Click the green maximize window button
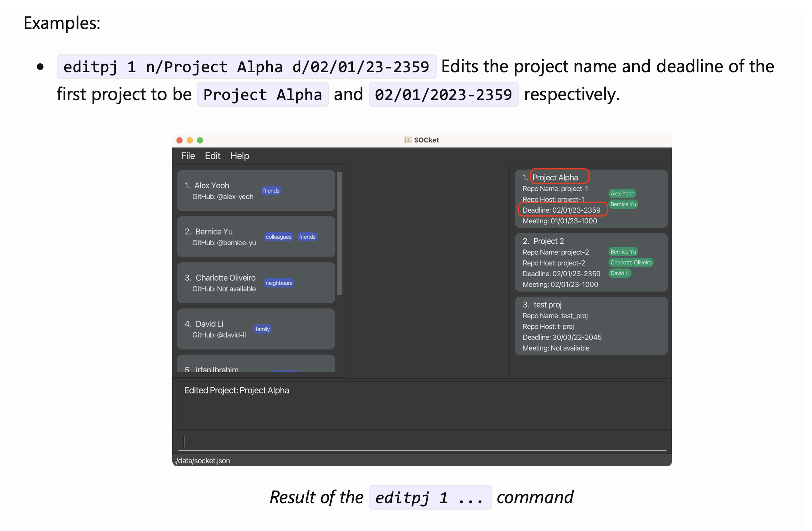This screenshot has height=531, width=812. pos(200,140)
